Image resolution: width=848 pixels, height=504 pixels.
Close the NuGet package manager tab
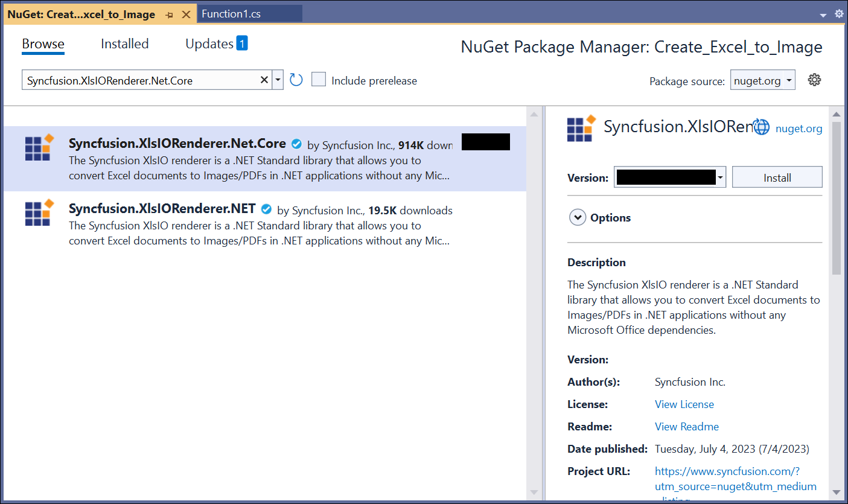tap(186, 14)
